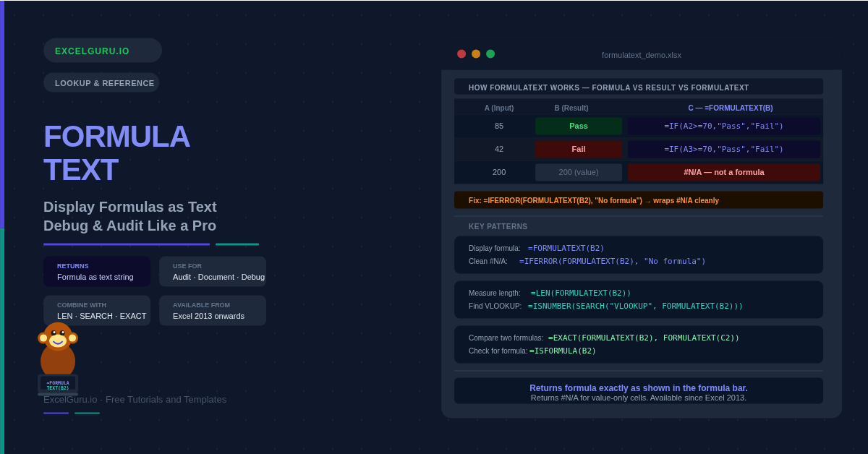
Task: Pick the red Fail result cell
Action: coord(578,149)
